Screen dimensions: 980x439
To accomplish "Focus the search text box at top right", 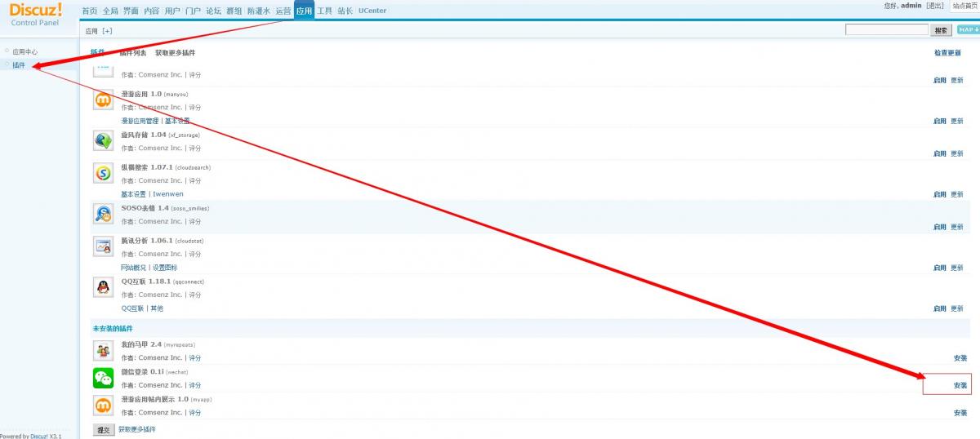I will tap(887, 30).
